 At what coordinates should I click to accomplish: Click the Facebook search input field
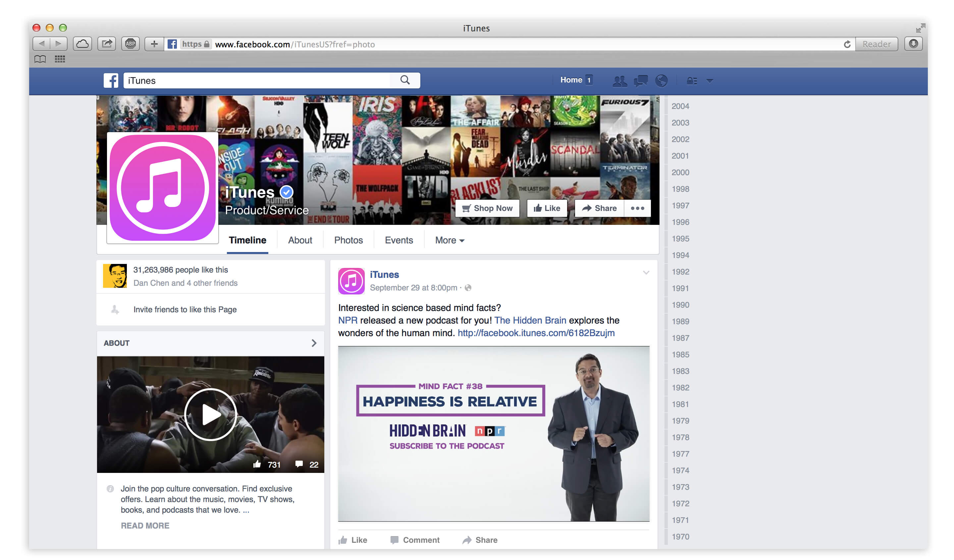click(x=257, y=80)
